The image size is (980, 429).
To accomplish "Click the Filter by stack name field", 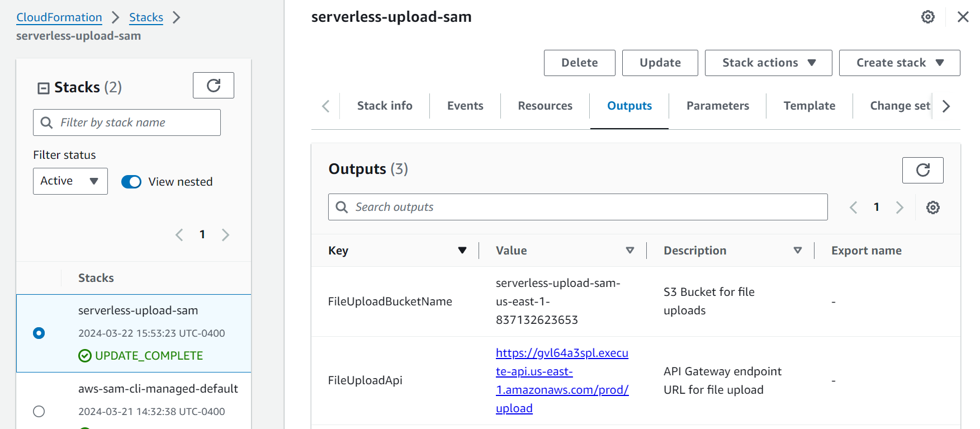I will (127, 122).
